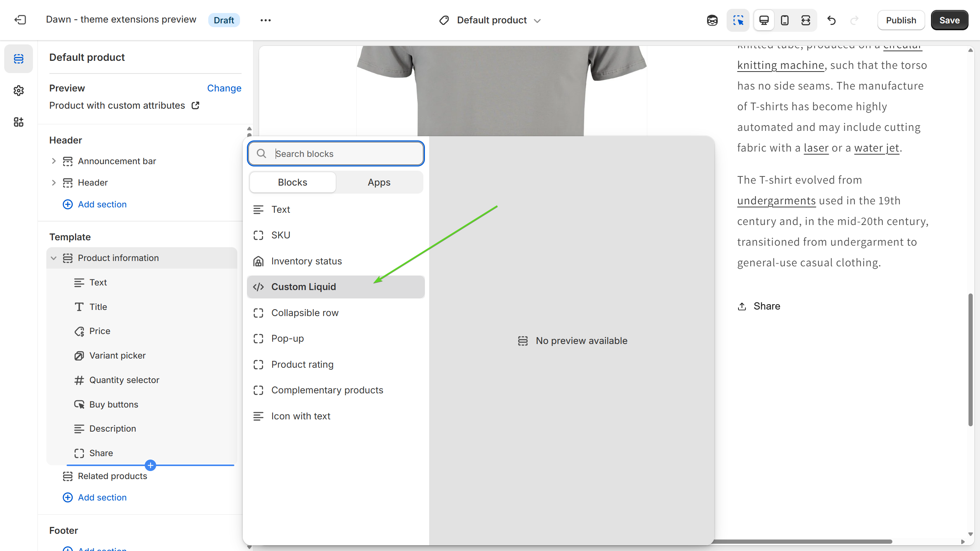The width and height of the screenshot is (980, 551).
Task: Toggle desktop preview view
Action: (x=764, y=20)
